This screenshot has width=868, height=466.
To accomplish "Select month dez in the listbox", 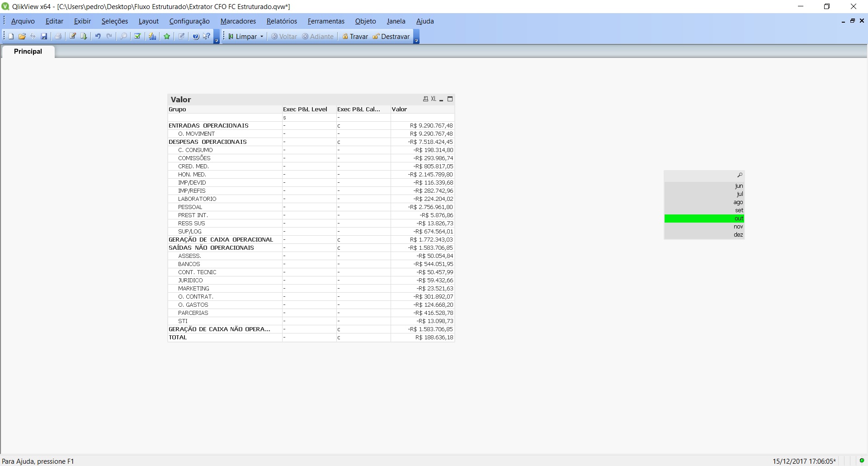I will pos(704,235).
